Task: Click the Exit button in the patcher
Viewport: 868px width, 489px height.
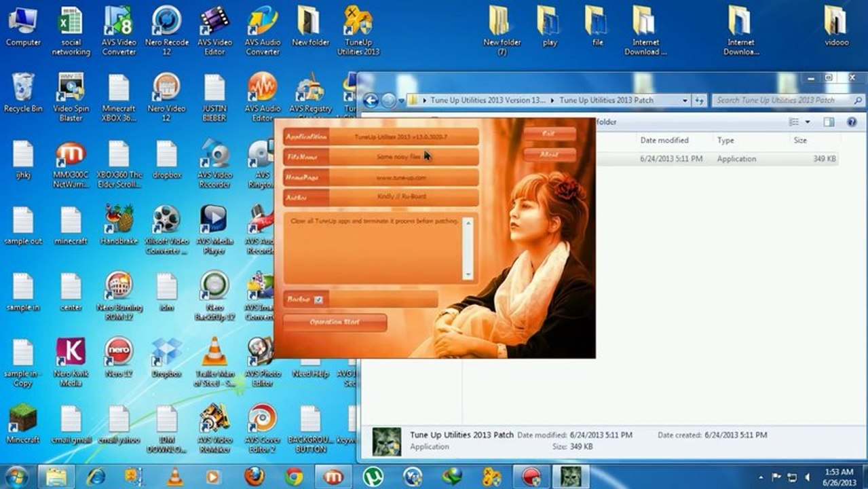Action: point(549,134)
